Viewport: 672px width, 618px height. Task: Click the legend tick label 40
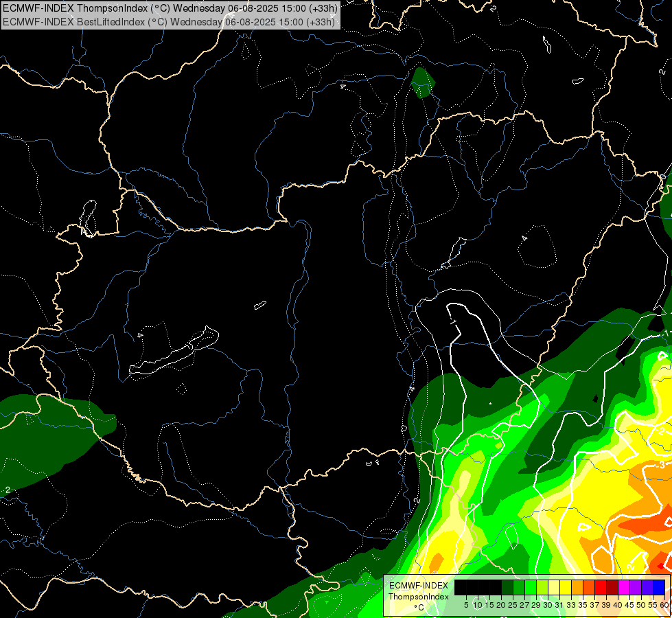[x=618, y=605]
